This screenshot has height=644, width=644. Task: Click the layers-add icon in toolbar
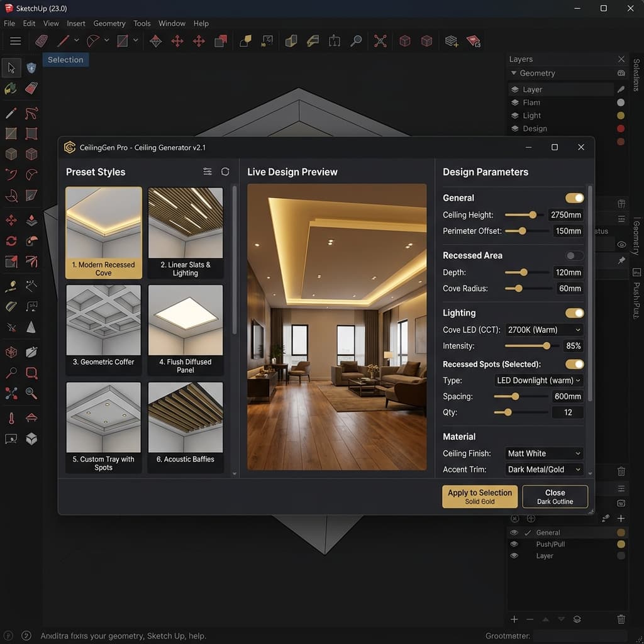pyautogui.click(x=452, y=41)
